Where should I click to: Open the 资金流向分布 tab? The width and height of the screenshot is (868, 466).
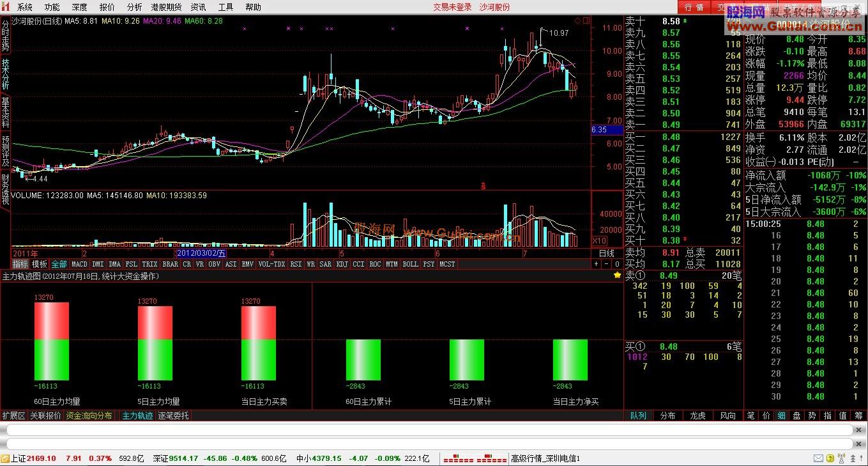click(89, 416)
